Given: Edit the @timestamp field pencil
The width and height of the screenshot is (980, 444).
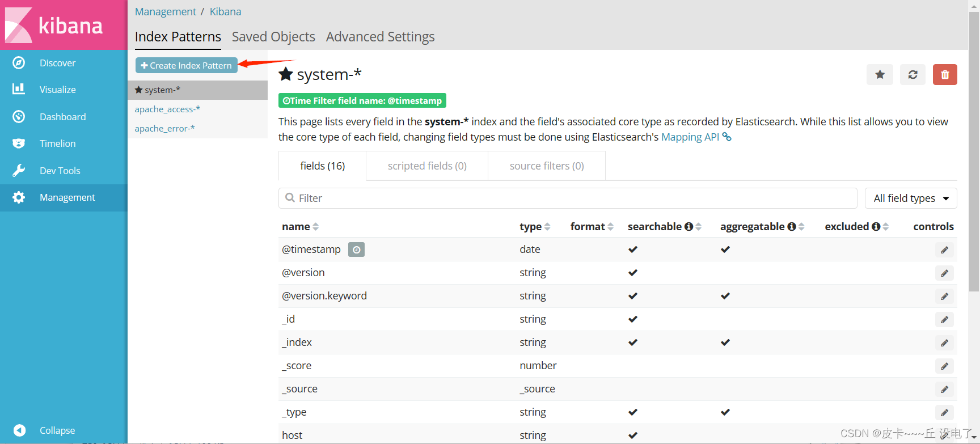Looking at the screenshot, I should tap(944, 250).
